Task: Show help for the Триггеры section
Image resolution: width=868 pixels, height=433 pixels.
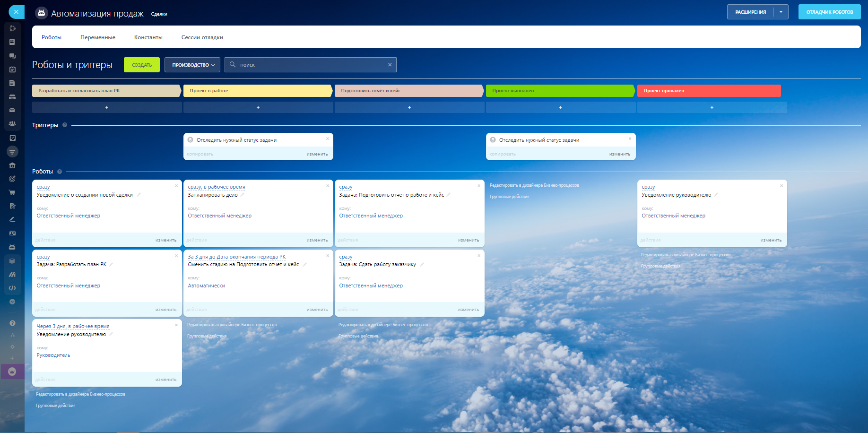Action: (x=65, y=125)
